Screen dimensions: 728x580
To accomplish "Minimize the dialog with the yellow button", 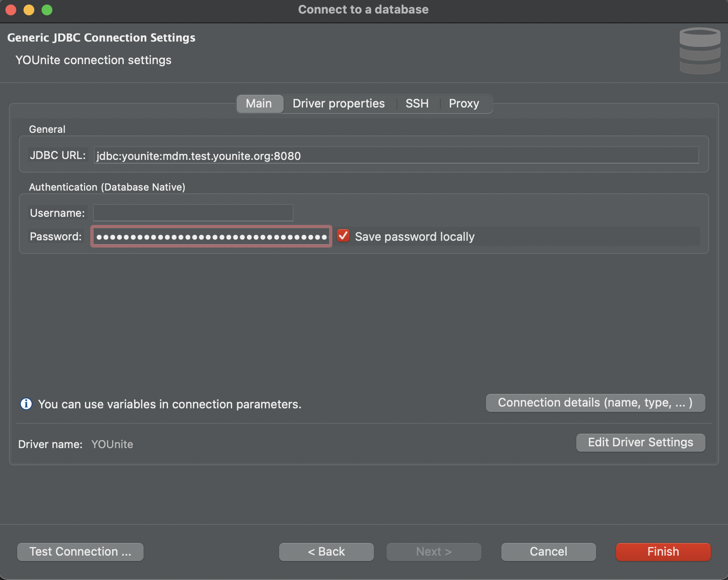I will (29, 10).
